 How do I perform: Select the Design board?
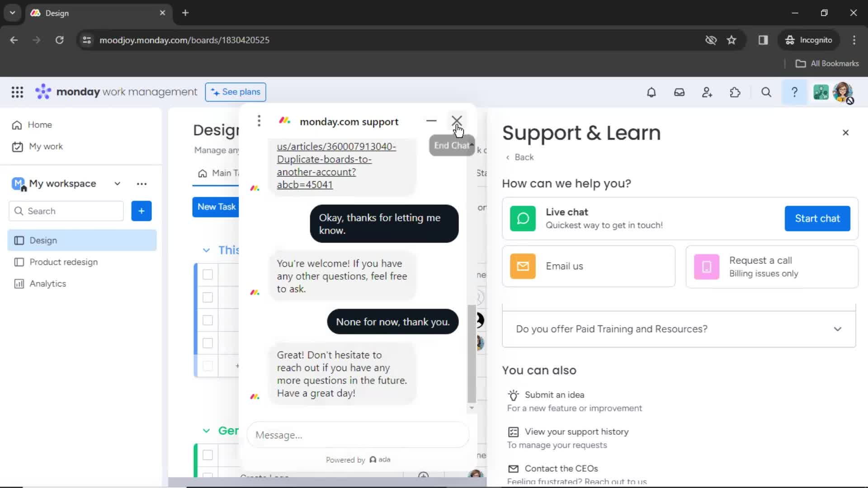click(x=82, y=240)
